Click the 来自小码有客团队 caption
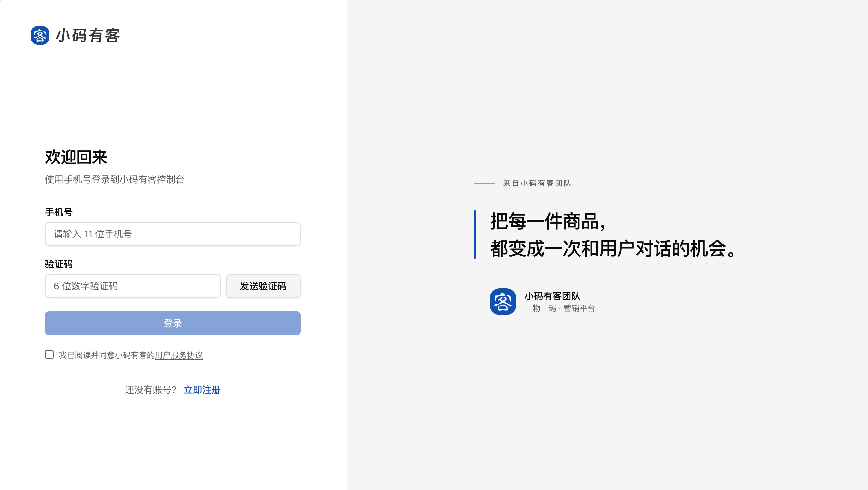 [537, 183]
